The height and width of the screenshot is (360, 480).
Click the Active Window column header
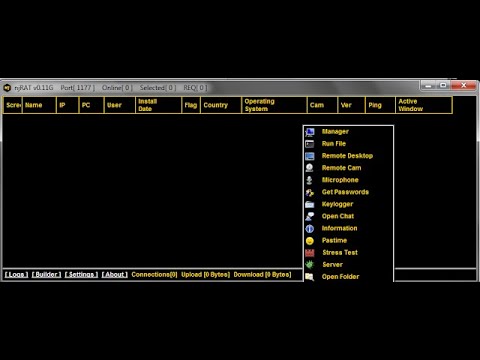point(424,105)
